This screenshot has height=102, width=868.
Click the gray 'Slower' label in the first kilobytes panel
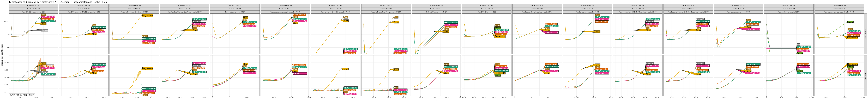[44, 30]
